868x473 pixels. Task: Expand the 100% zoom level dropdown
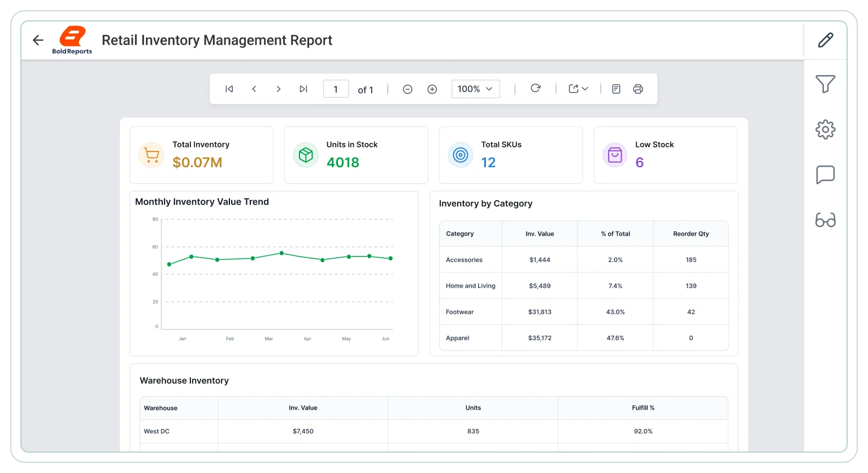(476, 89)
